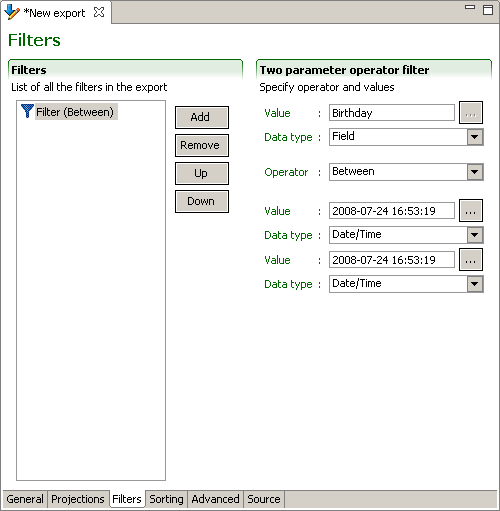Image resolution: width=500 pixels, height=511 pixels.
Task: Move filter Up in the list
Action: point(202,173)
